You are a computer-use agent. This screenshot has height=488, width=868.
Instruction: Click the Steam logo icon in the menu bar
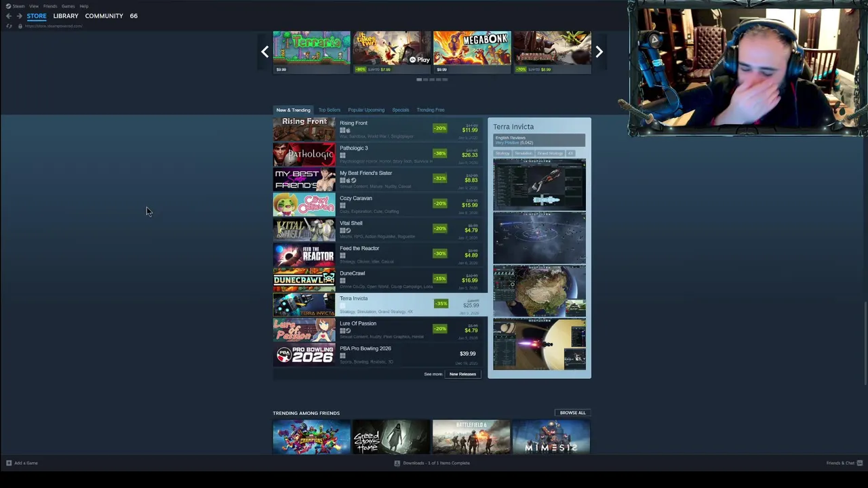[8, 6]
